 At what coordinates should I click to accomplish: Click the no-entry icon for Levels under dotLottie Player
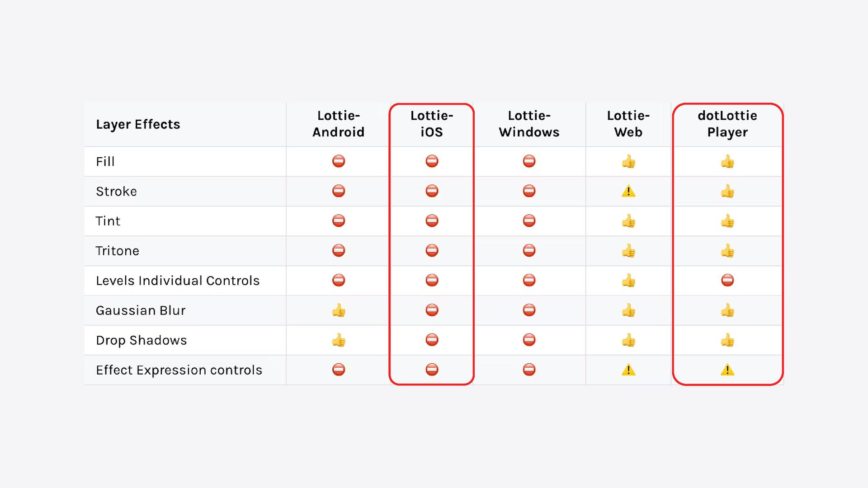[727, 281]
